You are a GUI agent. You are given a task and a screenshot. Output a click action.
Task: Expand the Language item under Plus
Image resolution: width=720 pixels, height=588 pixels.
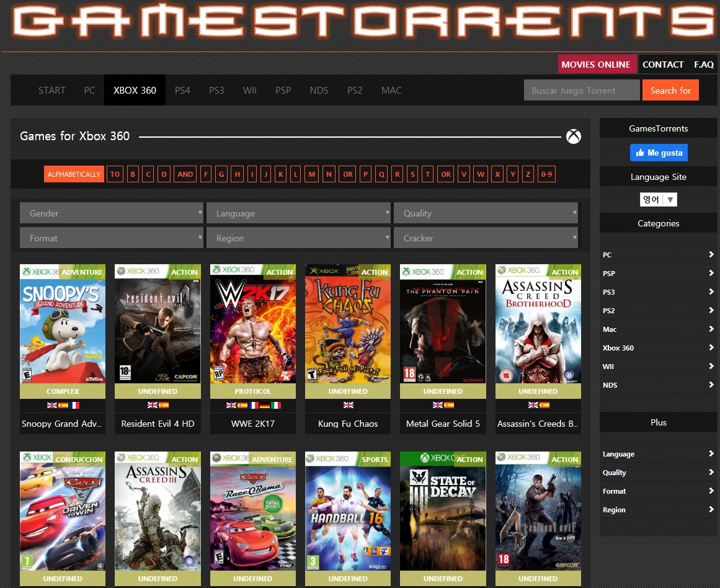[x=659, y=454]
